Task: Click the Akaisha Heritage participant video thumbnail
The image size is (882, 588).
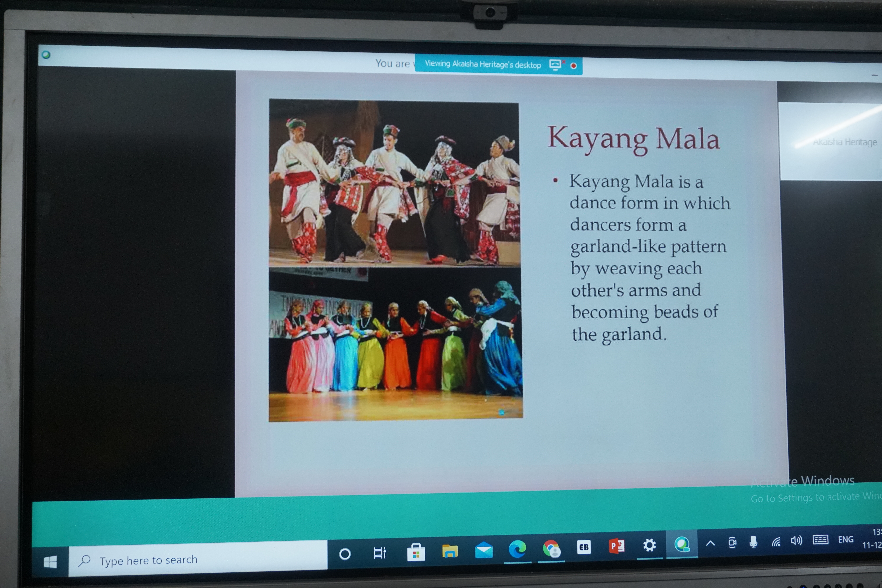Action: 831,142
